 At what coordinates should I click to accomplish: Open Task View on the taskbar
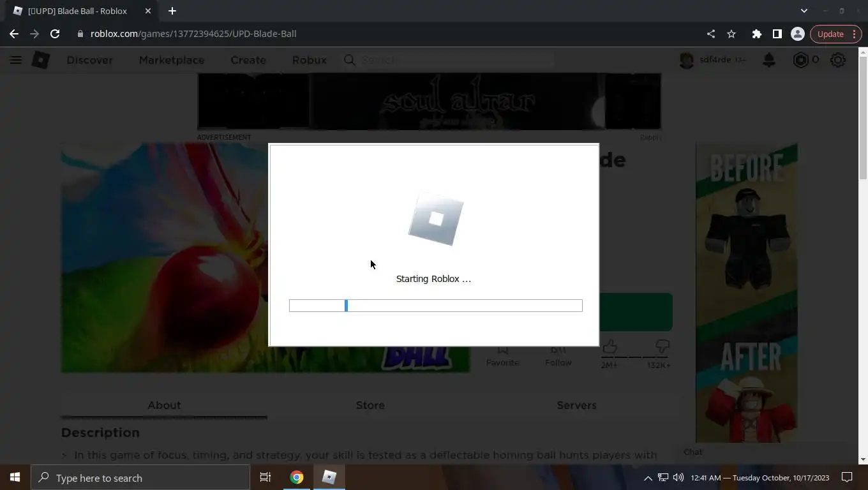[266, 477]
